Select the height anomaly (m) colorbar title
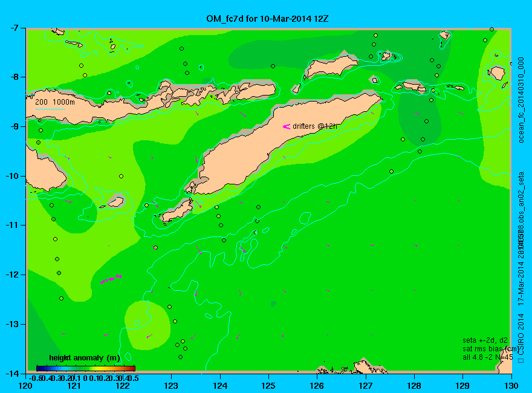This screenshot has height=393, width=532. click(x=85, y=358)
